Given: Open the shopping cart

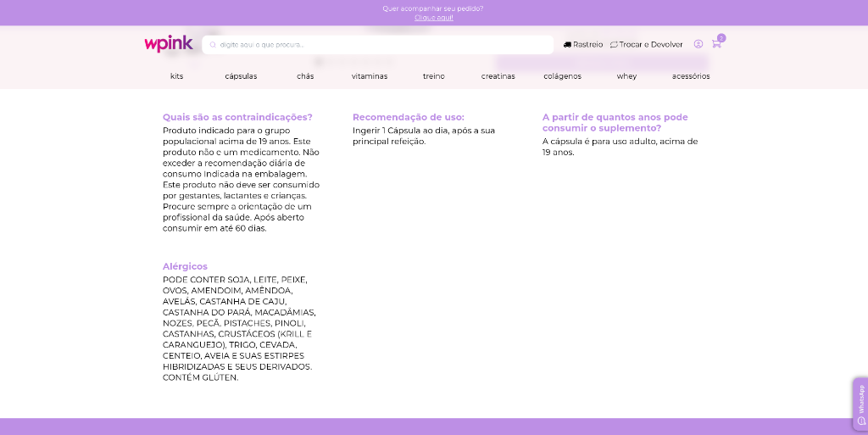Looking at the screenshot, I should tap(716, 45).
